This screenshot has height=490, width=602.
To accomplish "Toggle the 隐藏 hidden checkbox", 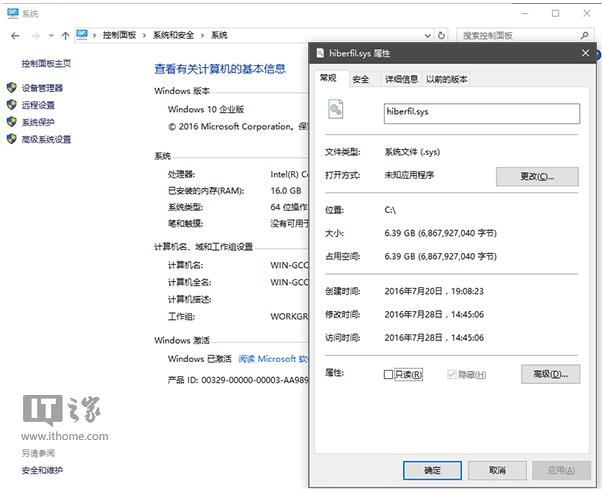I will tap(452, 374).
